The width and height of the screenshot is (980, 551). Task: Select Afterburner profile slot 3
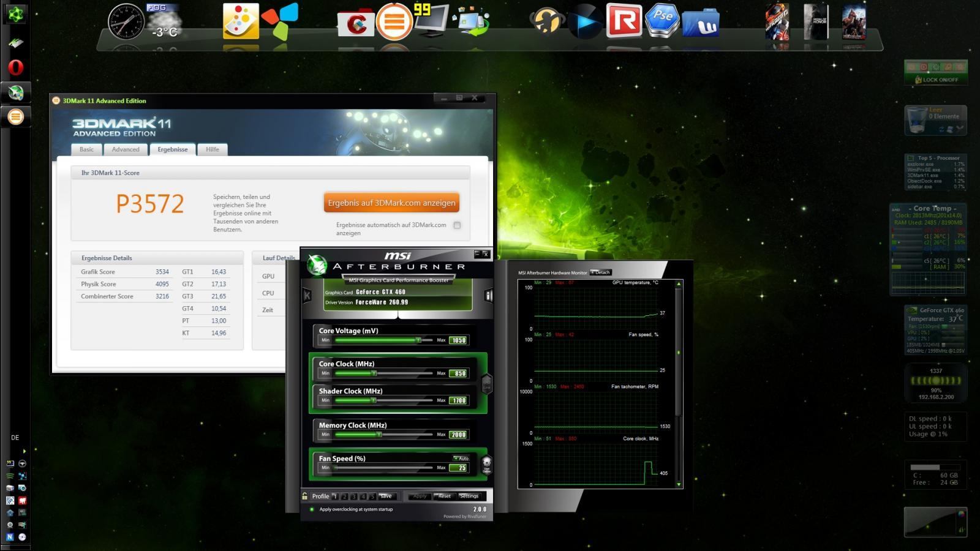click(353, 497)
